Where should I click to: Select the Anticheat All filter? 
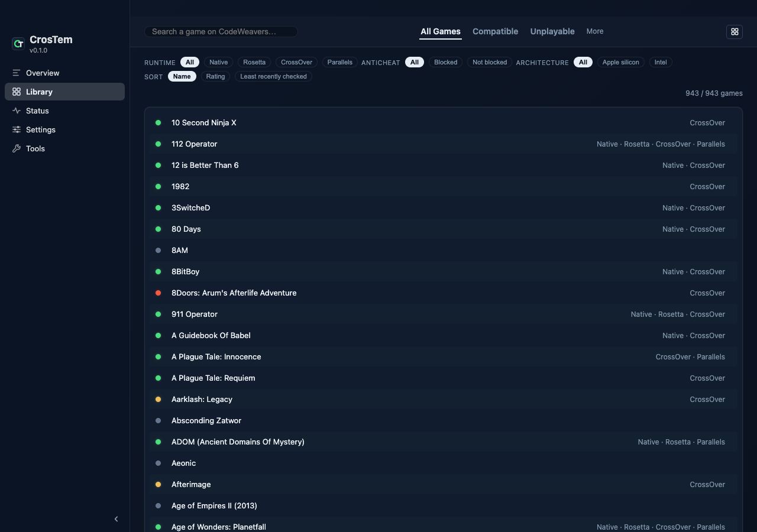[x=415, y=62]
